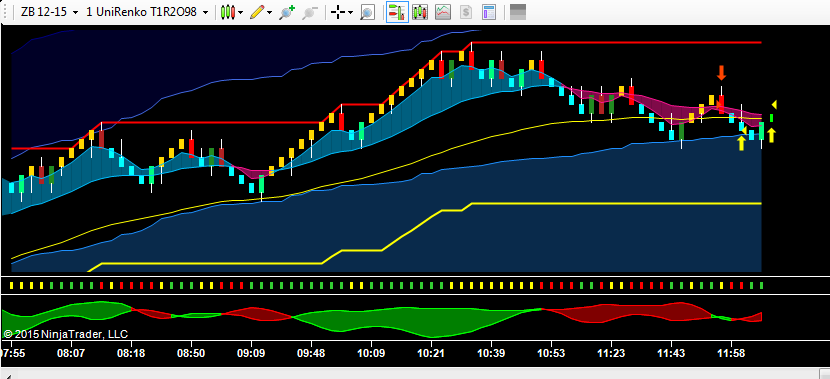
Task: Click the 10:39 time axis label
Action: pyautogui.click(x=491, y=353)
